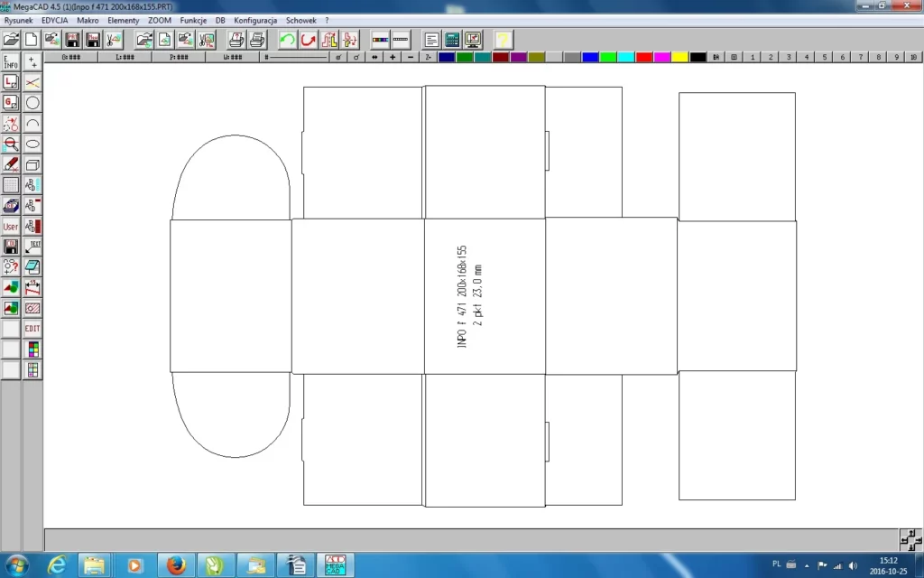Toggle the dotted grid display tool
924x578 pixels.
(11, 185)
